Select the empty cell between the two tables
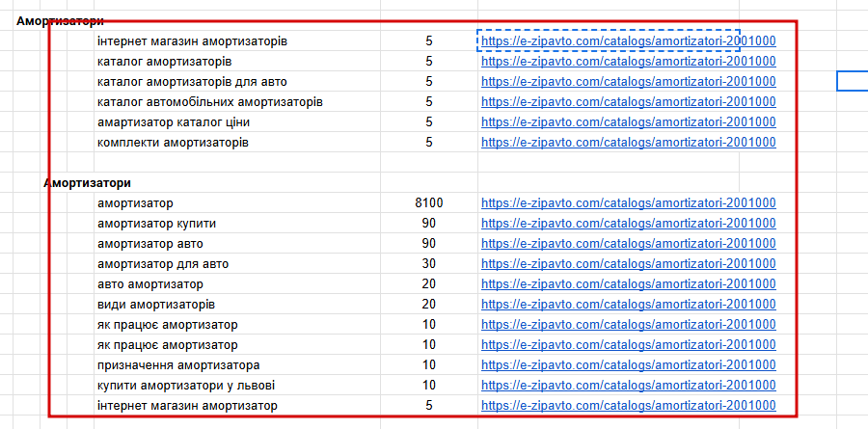 237,163
